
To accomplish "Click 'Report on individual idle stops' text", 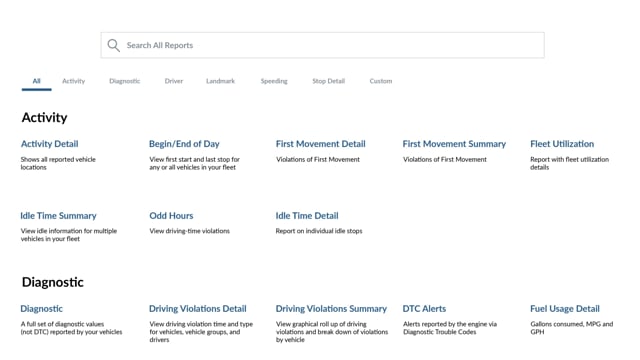I will (319, 231).
